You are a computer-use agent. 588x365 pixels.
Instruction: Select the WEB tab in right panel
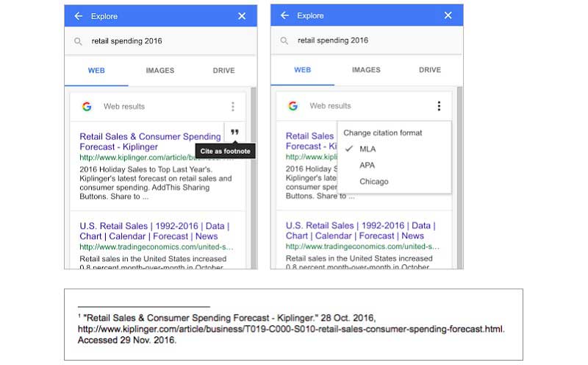[x=303, y=70]
